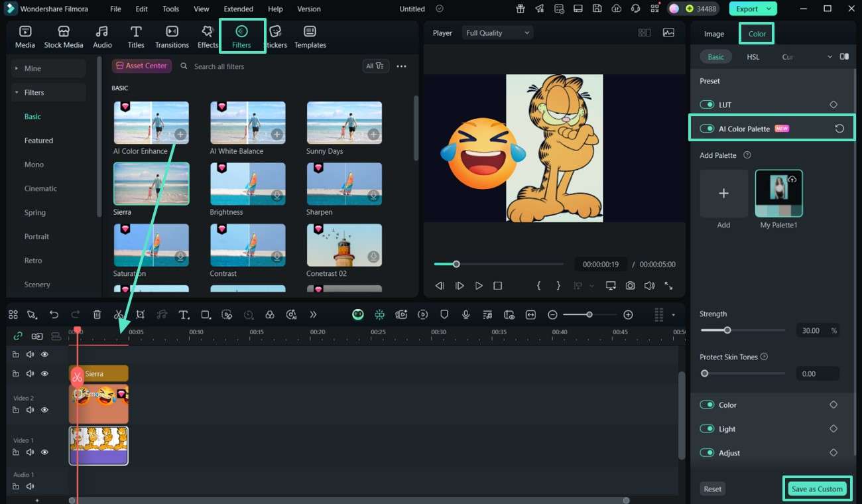Open the Media panel
Screen dimensions: 862x504
click(25, 37)
